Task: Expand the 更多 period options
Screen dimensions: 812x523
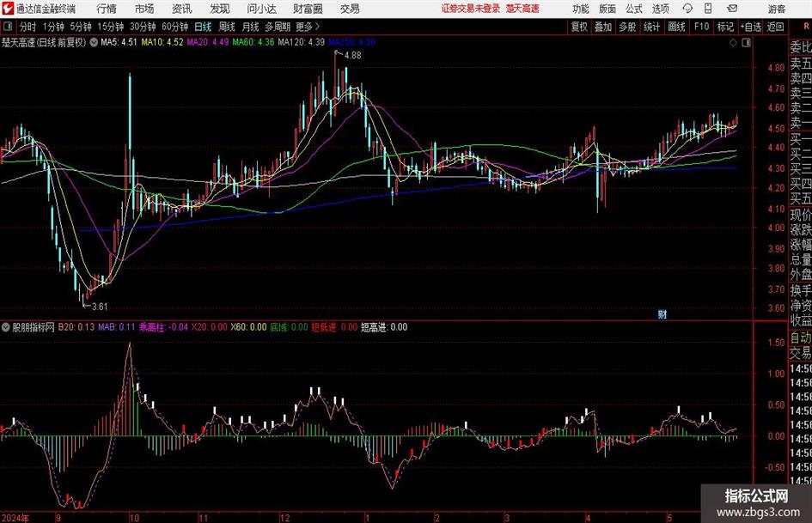Action: click(308, 27)
